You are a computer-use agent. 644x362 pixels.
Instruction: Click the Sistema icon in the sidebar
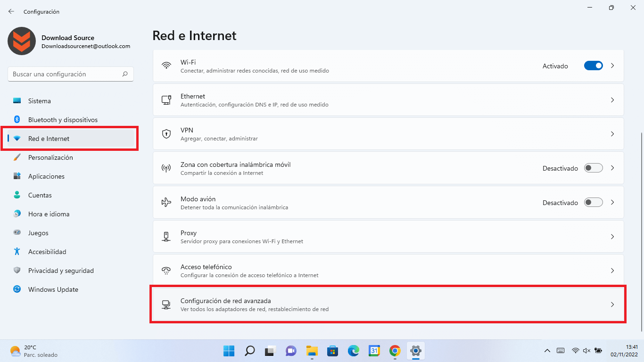point(17,101)
